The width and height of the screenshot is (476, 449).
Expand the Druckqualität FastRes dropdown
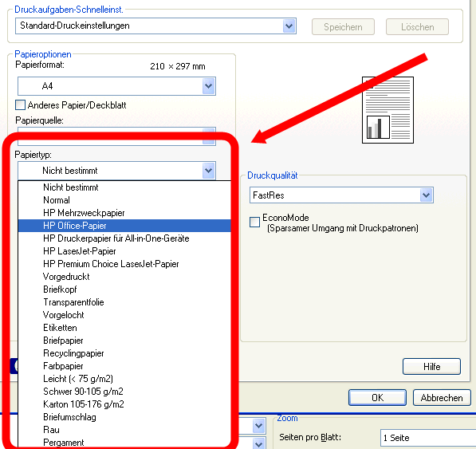pos(427,195)
